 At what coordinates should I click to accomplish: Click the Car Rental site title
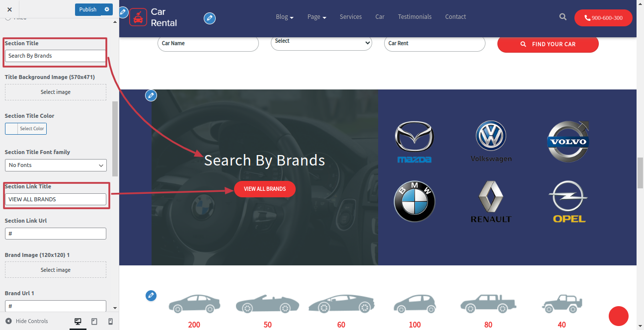pyautogui.click(x=164, y=17)
